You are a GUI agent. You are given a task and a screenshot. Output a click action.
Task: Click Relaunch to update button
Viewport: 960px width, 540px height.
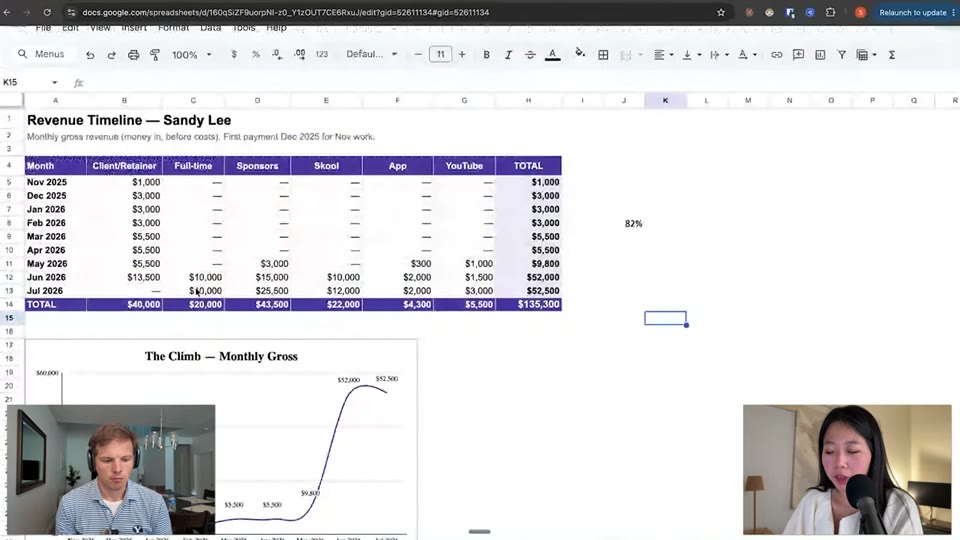[x=913, y=12]
